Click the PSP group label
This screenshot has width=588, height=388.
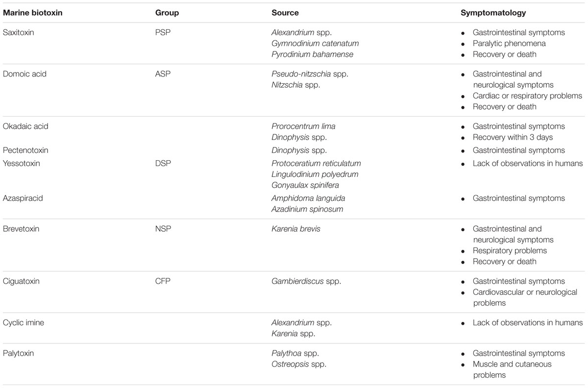click(162, 33)
